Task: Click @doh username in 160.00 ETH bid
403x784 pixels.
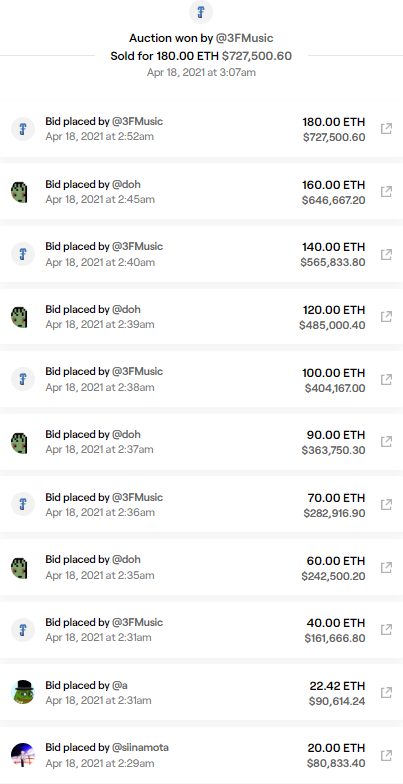Action: click(126, 184)
